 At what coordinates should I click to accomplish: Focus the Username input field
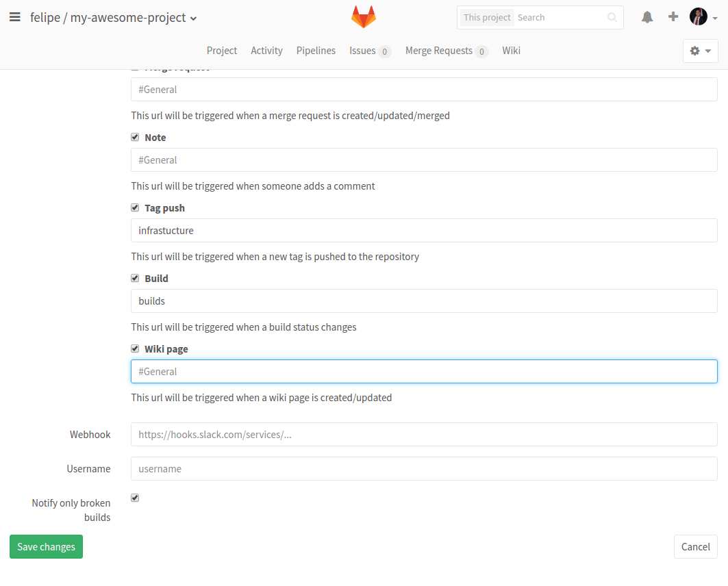click(x=423, y=468)
